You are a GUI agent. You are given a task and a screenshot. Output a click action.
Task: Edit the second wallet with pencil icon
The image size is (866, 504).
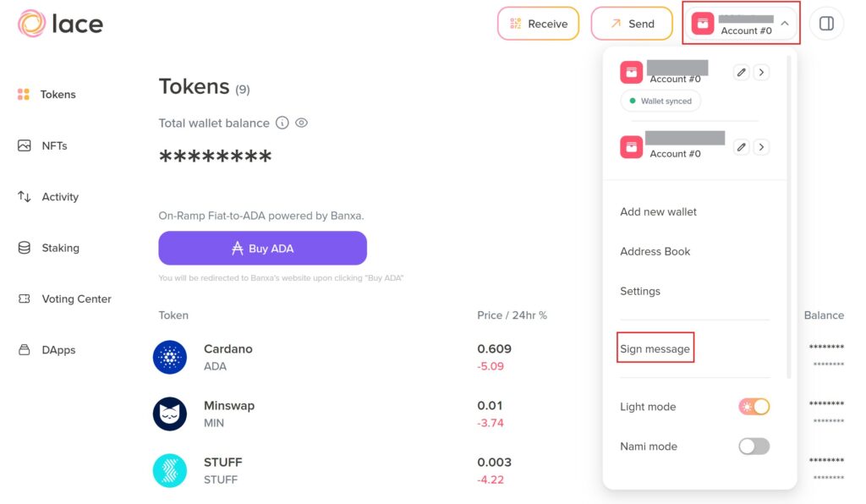coord(742,147)
